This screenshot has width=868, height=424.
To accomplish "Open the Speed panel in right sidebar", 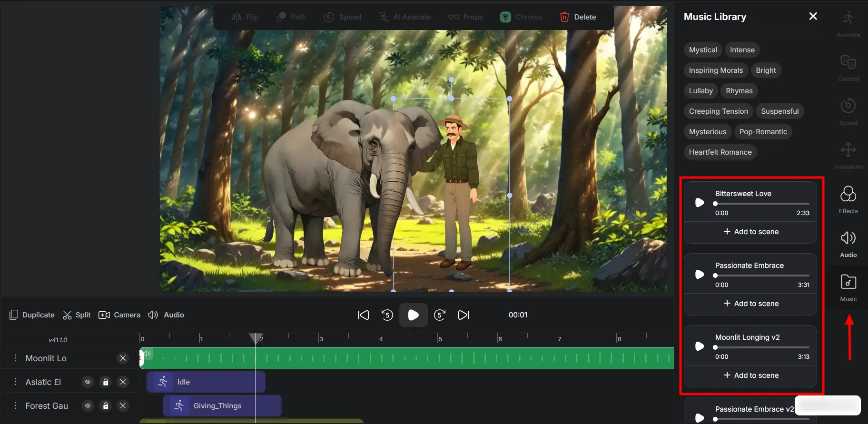I will click(848, 112).
